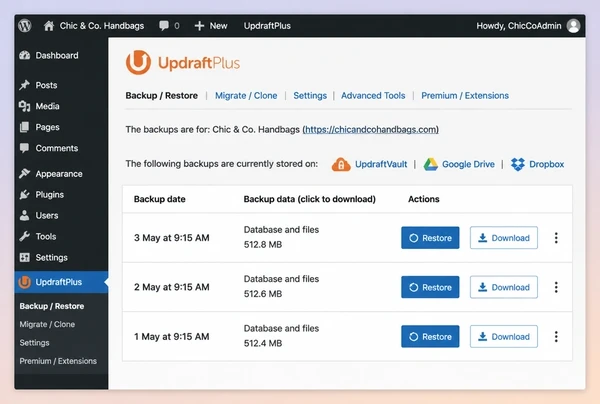Open the comments bubble icon in the admin bar
Viewport: 600px width, 404px height.
[164, 26]
